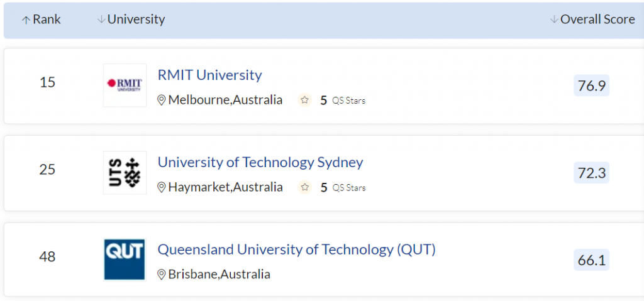Sort the table by Rank column

click(42, 19)
